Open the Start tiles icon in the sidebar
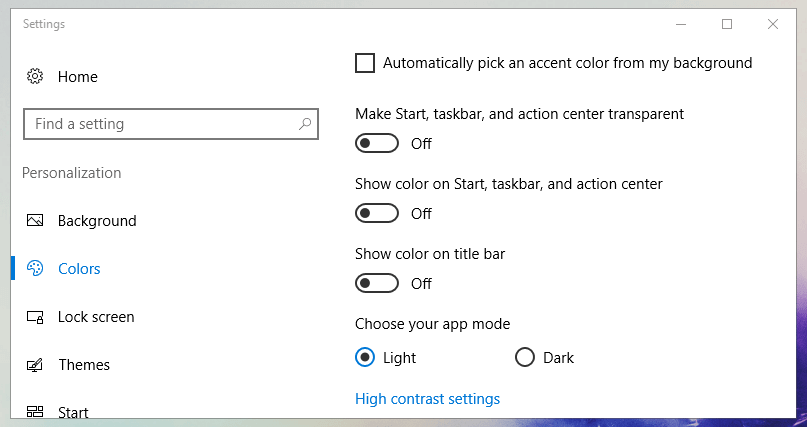 35,412
